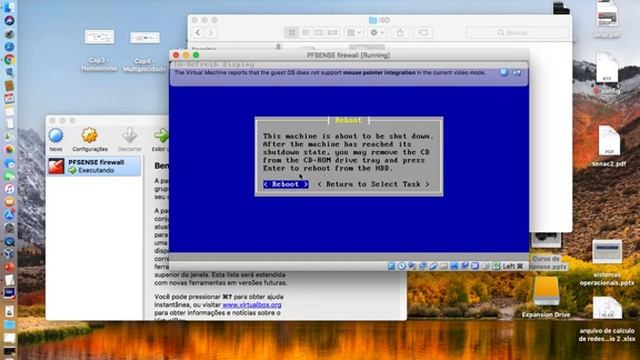Click the blue display status icon
This screenshot has width=640, height=360.
(454, 266)
